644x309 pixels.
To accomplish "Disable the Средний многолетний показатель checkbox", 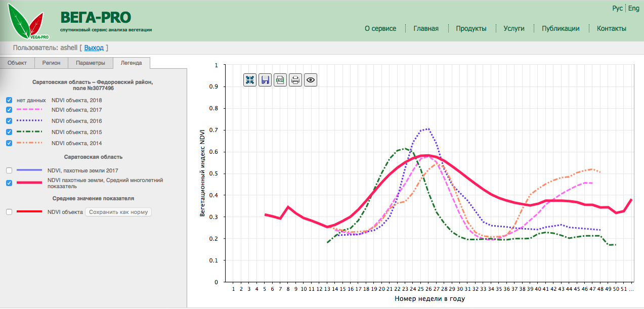I will click(9, 183).
